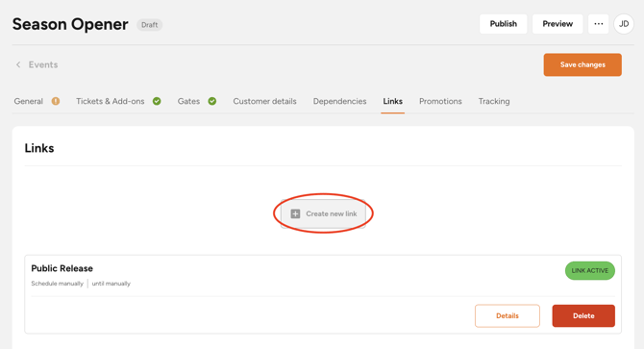Go back using the Events chevron arrow

[18, 64]
